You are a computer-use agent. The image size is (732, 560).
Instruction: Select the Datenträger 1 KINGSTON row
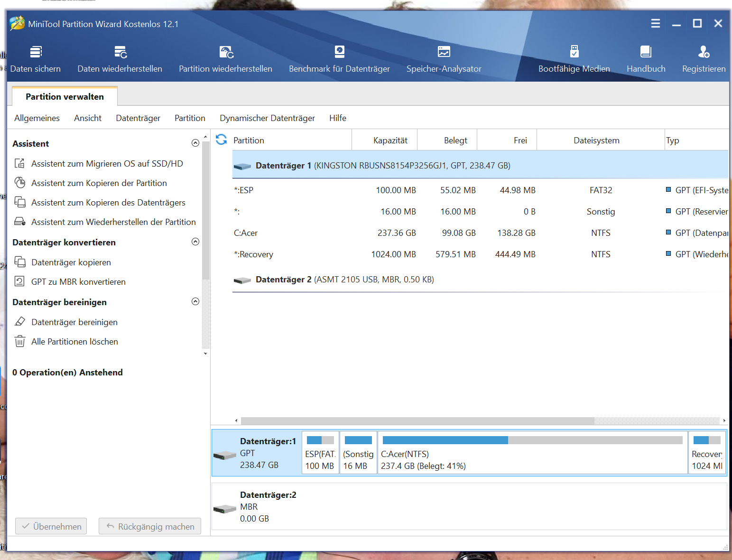[480, 165]
